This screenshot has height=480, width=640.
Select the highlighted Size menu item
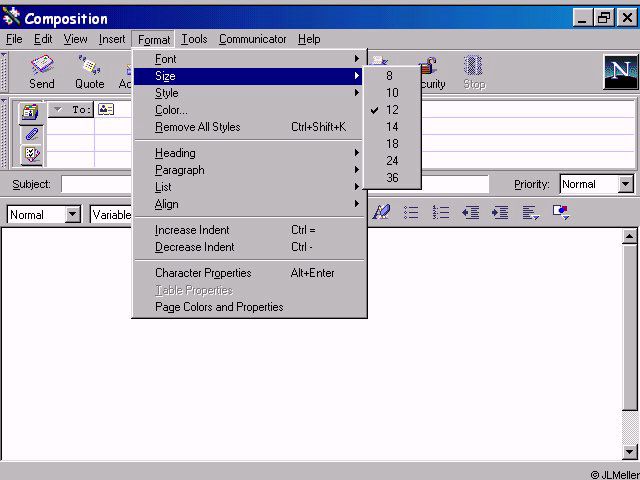[x=248, y=76]
